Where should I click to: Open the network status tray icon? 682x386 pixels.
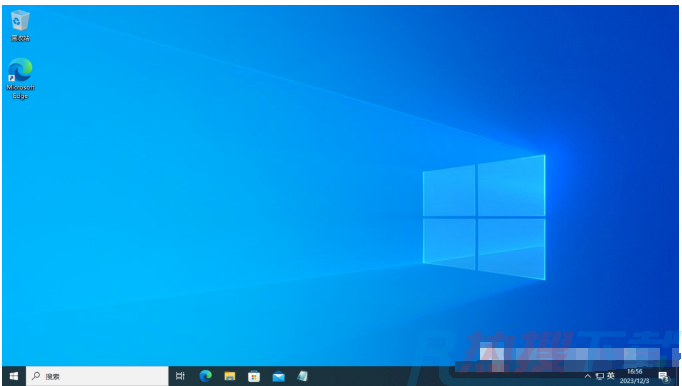pos(599,376)
